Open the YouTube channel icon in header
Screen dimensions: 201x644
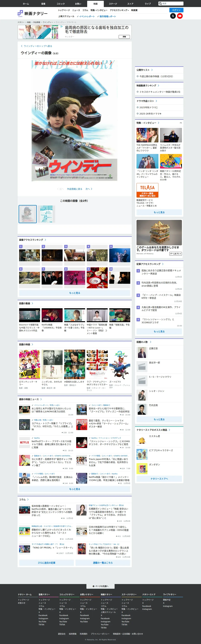pyautogui.click(x=180, y=16)
